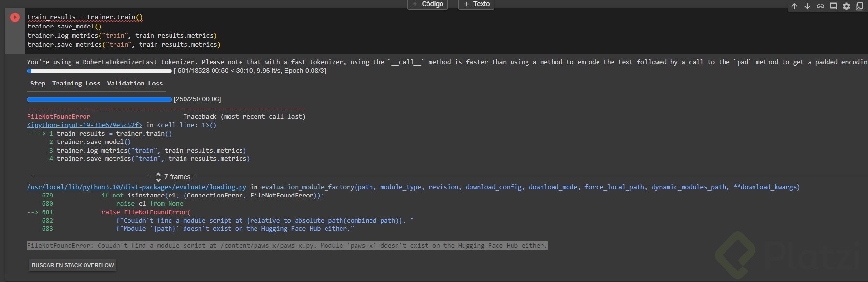This screenshot has height=282, width=868.
Task: Move the cell down
Action: (807, 6)
